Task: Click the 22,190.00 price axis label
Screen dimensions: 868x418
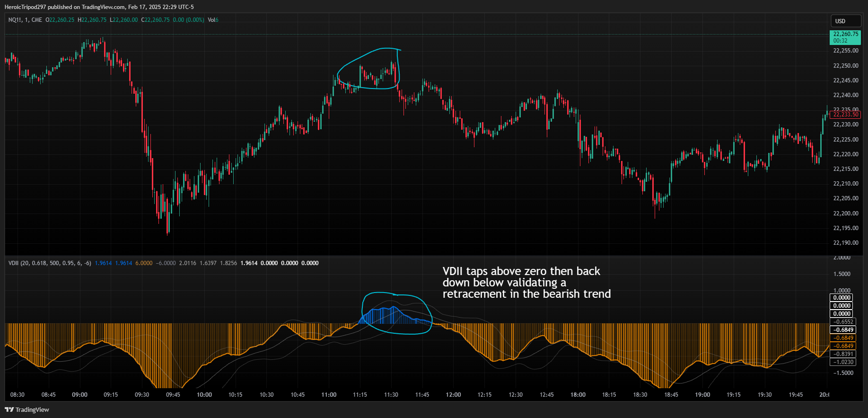Action: coord(846,243)
